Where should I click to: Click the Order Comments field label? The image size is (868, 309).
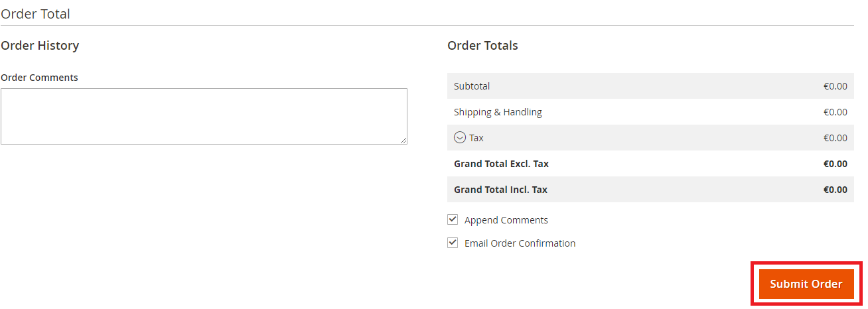[x=39, y=78]
